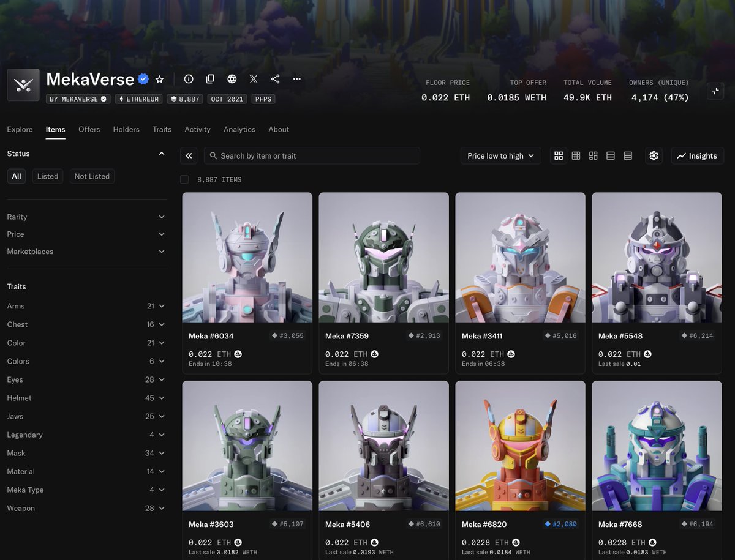The height and width of the screenshot is (560, 735).
Task: Select the Listed status filter
Action: (x=48, y=176)
